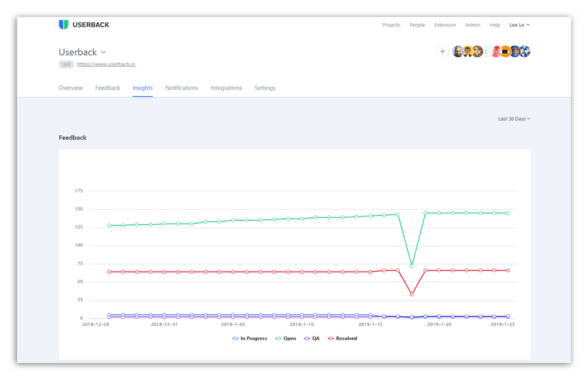Open the Lee Le account menu
Screen dimensions: 588x380
coord(519,25)
